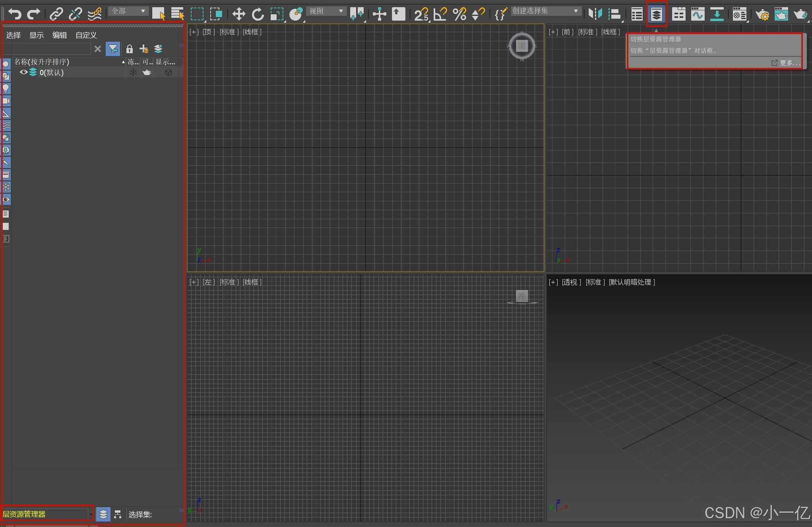Redo the last undone action
The height and width of the screenshot is (527, 812).
tap(33, 14)
